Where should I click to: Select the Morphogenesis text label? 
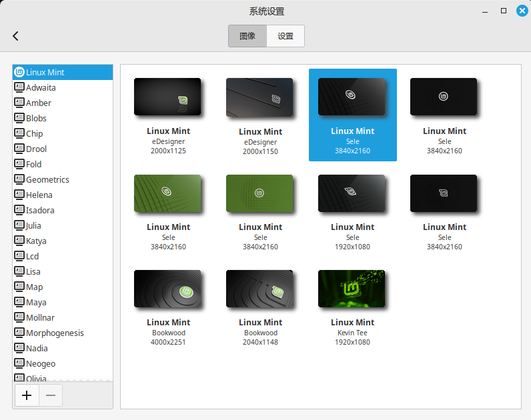point(55,333)
